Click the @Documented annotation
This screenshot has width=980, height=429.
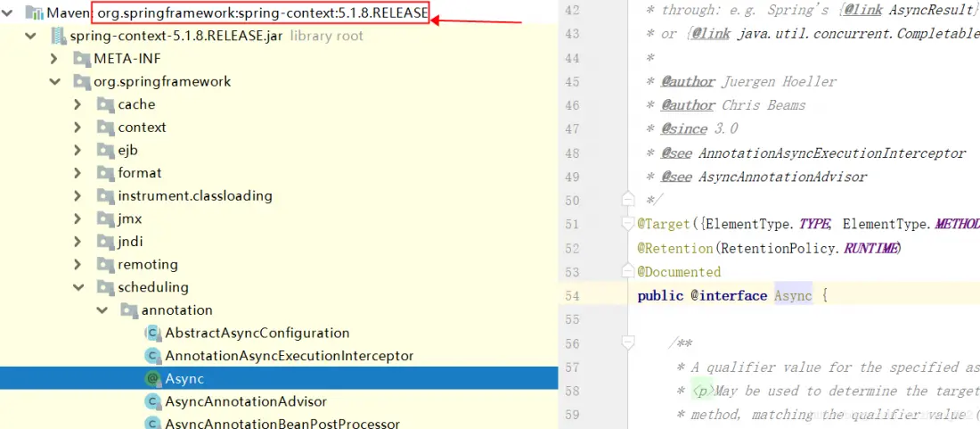(679, 271)
